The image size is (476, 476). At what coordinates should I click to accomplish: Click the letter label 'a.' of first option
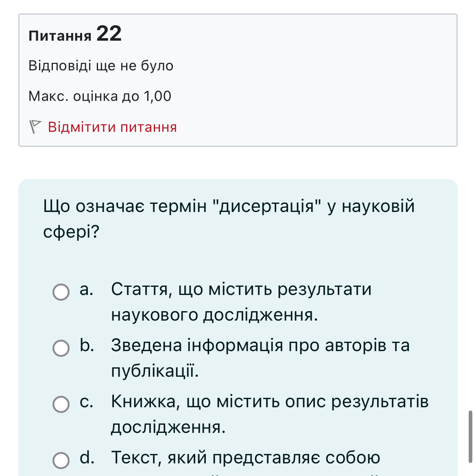[x=87, y=289]
